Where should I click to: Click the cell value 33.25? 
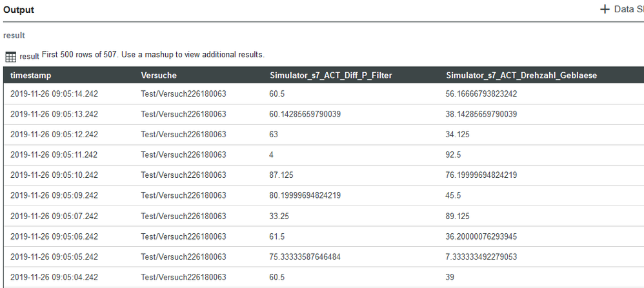tap(279, 216)
